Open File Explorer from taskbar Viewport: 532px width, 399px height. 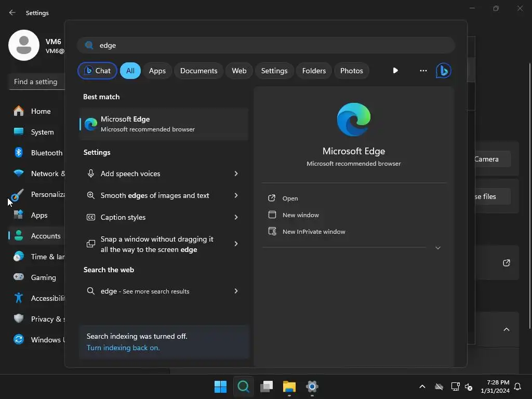coord(289,387)
